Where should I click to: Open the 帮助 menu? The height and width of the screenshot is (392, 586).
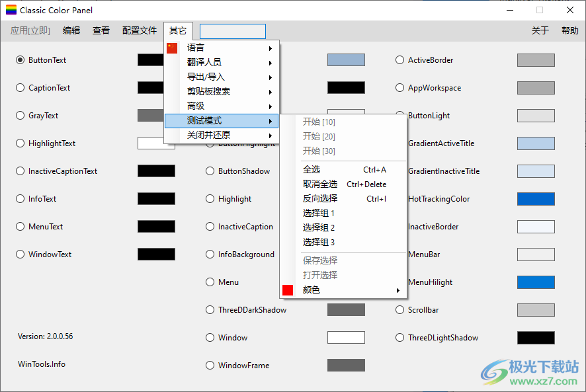tap(569, 30)
